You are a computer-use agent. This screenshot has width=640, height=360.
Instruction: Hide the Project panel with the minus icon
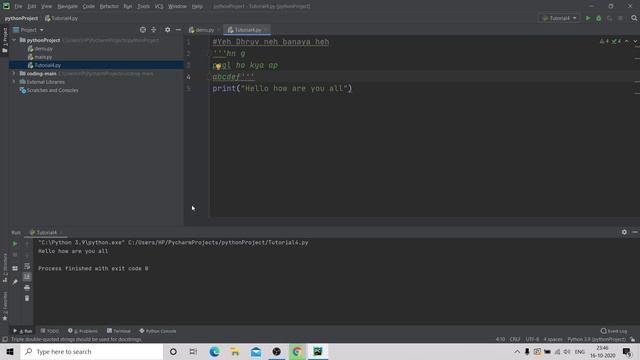click(x=178, y=30)
